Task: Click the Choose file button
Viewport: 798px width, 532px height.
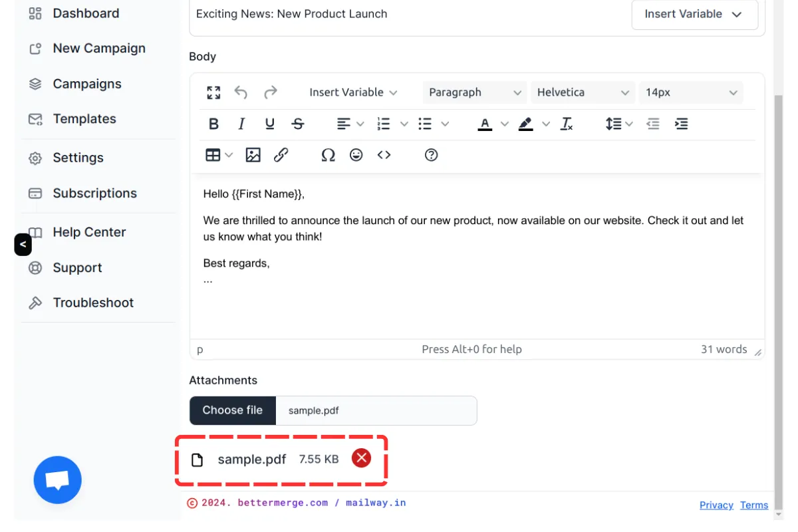Action: pos(232,410)
